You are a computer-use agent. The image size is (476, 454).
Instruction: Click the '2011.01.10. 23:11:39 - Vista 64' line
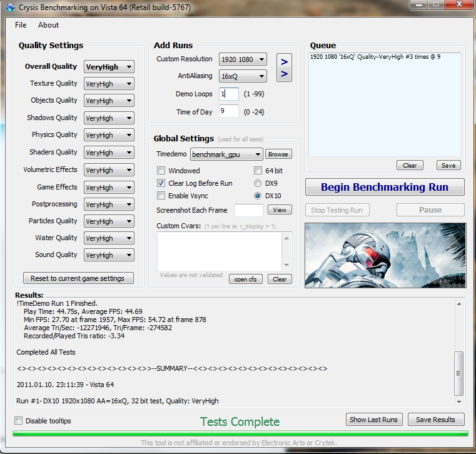65,385
